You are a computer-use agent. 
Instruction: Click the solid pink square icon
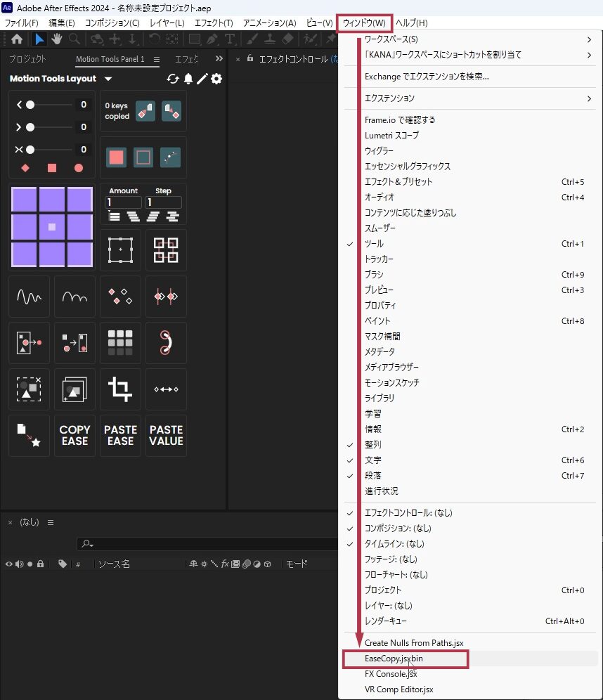coord(117,157)
